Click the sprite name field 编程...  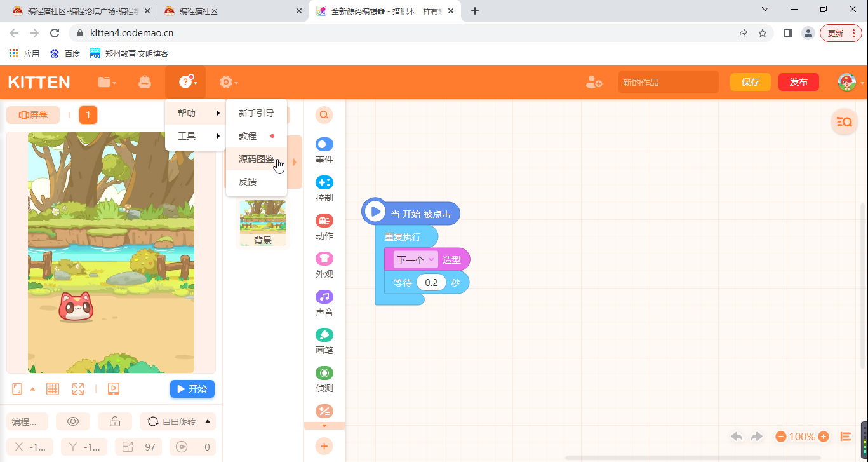29,421
